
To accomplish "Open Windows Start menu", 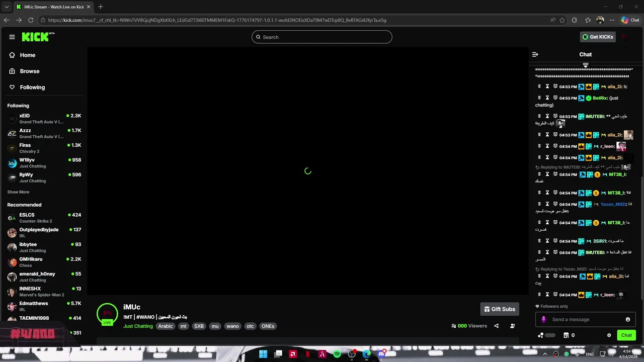I will pyautogui.click(x=263, y=354).
